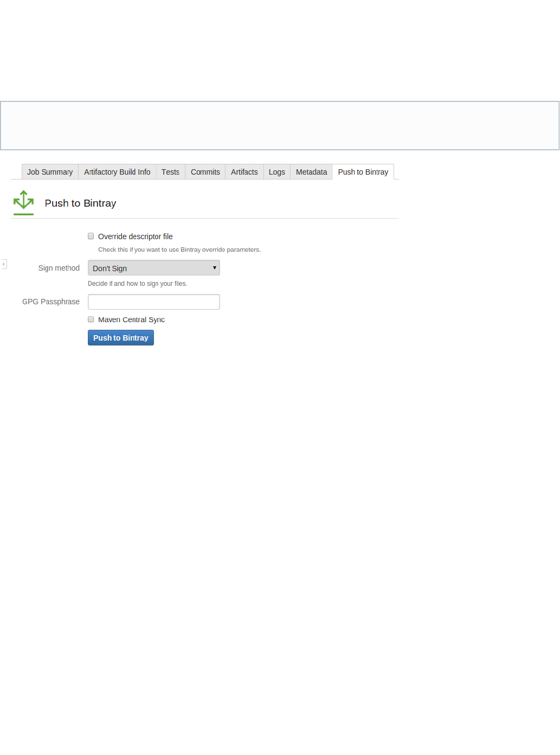Viewport: 560px width, 755px height.
Task: Tick the Maven Central Sync checkbox
Action: pyautogui.click(x=91, y=319)
